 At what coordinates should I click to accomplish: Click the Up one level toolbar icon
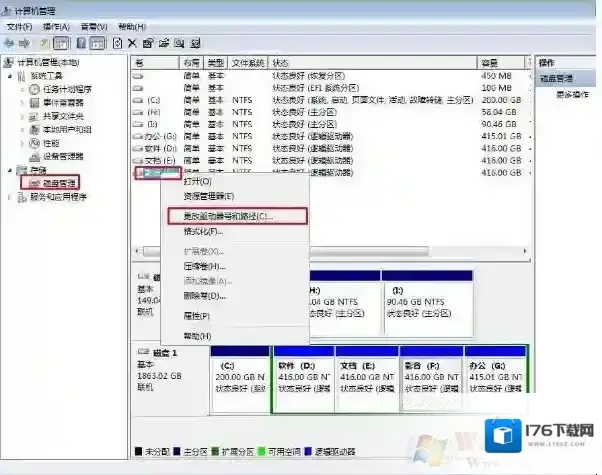[x=45, y=43]
